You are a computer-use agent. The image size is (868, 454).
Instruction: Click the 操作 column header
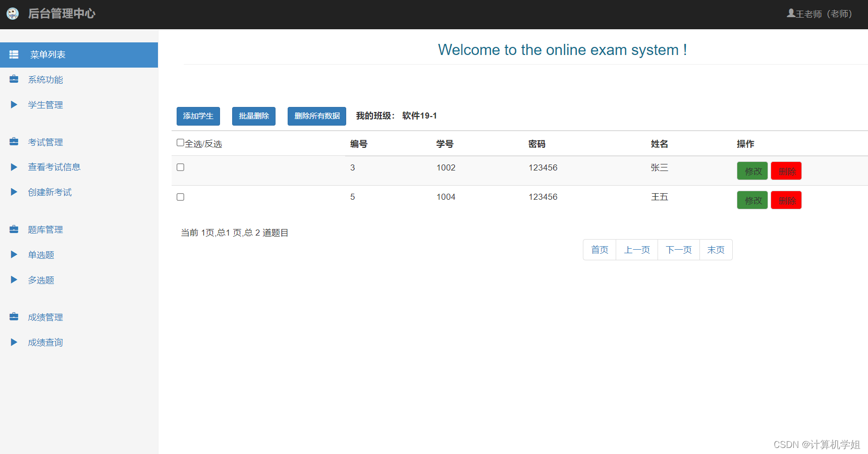(x=745, y=144)
